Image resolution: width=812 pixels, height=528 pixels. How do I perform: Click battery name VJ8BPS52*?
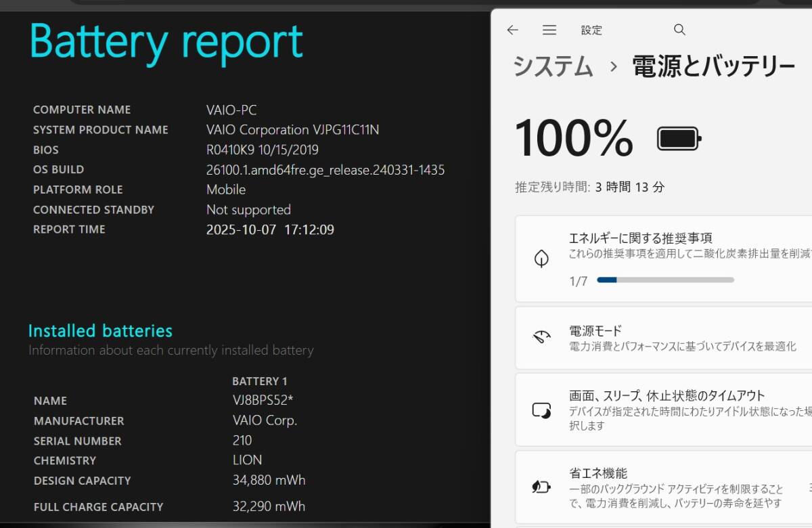point(263,401)
